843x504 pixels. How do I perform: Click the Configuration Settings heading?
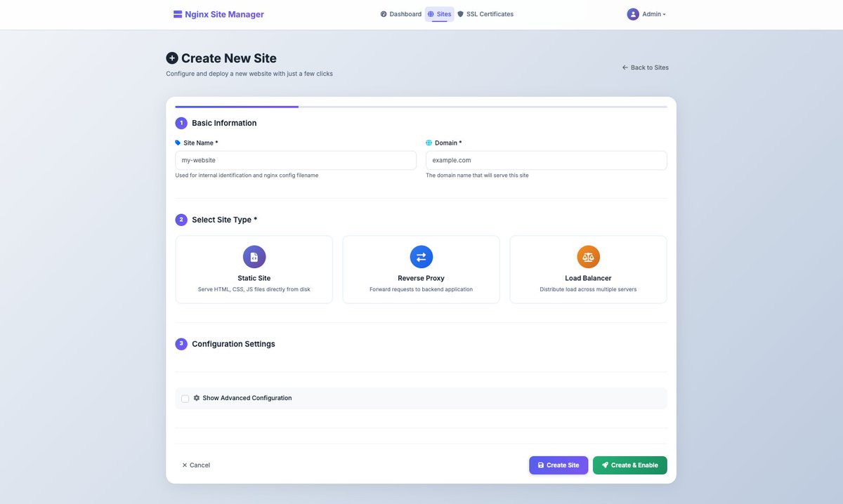click(x=233, y=344)
